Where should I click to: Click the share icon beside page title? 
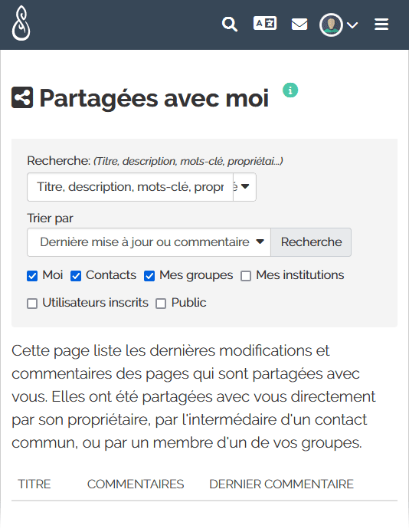(x=22, y=97)
